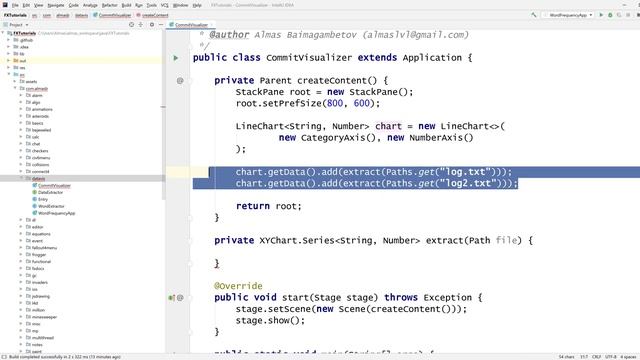Click the IntelliJ IDEA logo in title bar
640x360 pixels.
(5, 5)
